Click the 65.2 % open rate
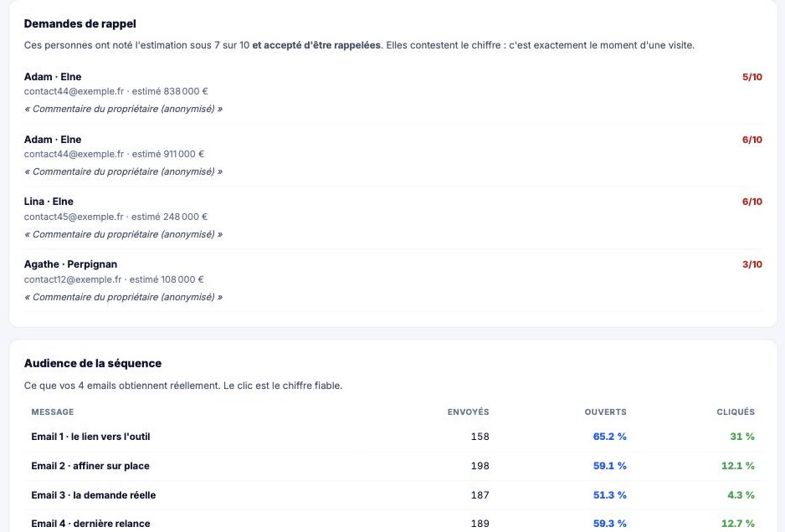The width and height of the screenshot is (785, 532). (x=610, y=437)
